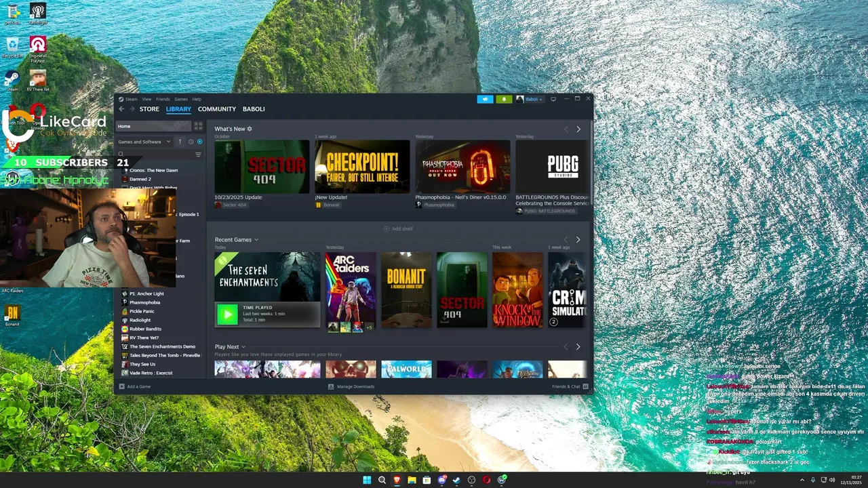868x488 pixels.
Task: Open Manage Downloads
Action: 351,386
